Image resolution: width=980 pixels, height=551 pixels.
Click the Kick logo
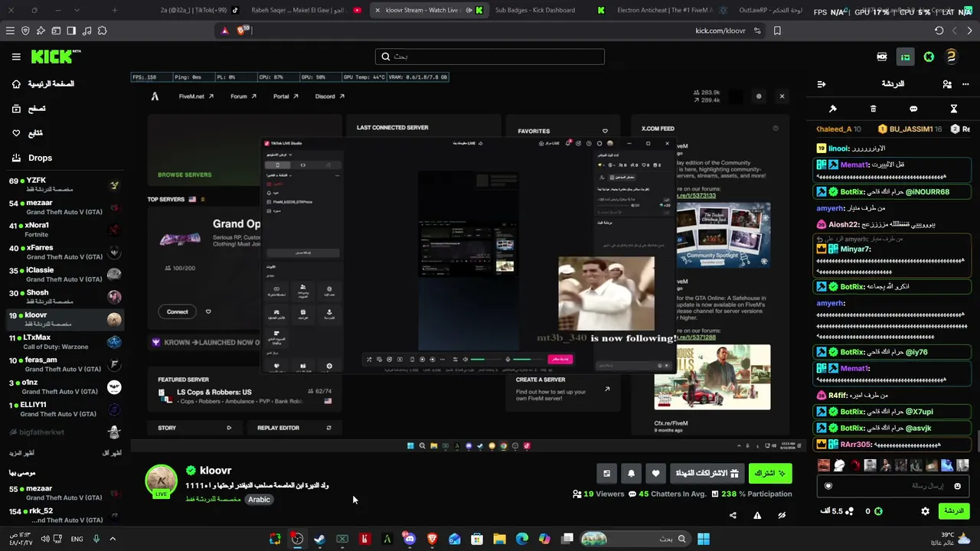56,57
